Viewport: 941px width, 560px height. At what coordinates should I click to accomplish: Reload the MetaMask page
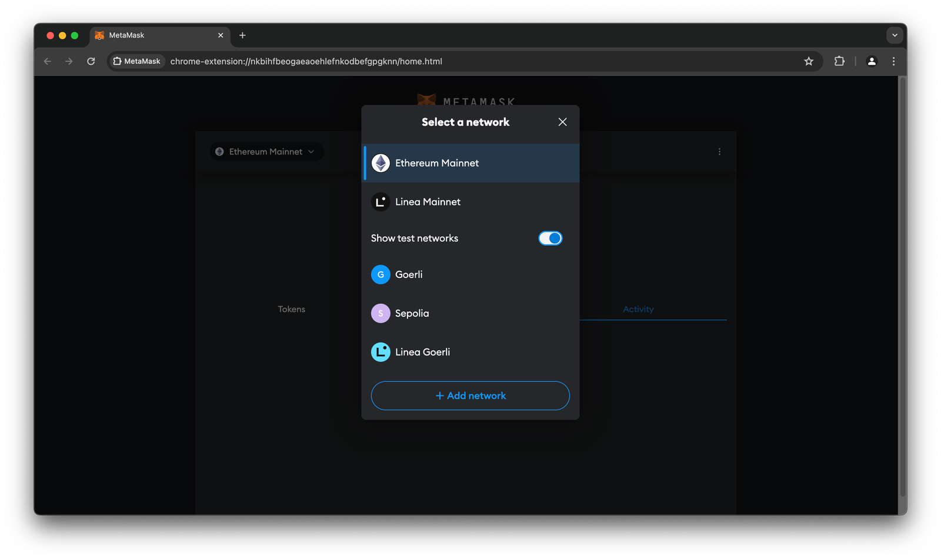point(91,61)
